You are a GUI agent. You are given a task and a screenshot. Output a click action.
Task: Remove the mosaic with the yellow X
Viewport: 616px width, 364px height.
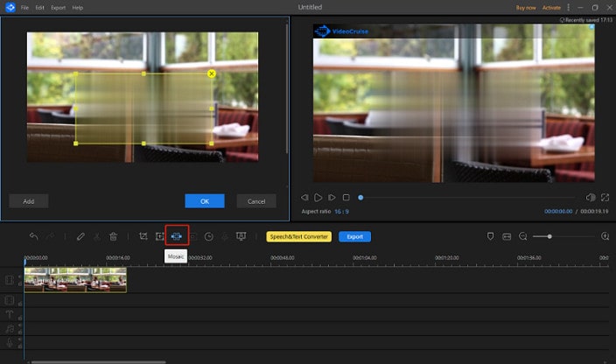[212, 73]
